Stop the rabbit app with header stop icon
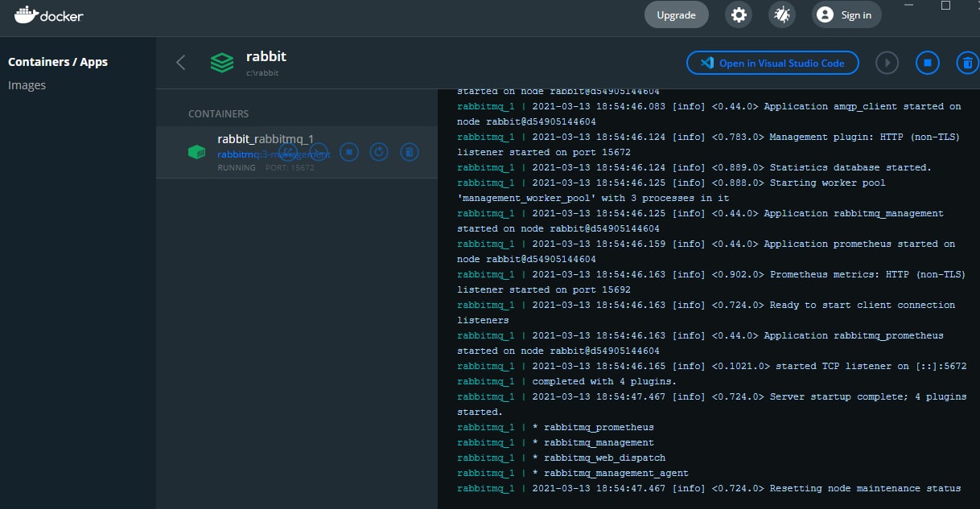Viewport: 980px width, 509px height. (x=927, y=63)
